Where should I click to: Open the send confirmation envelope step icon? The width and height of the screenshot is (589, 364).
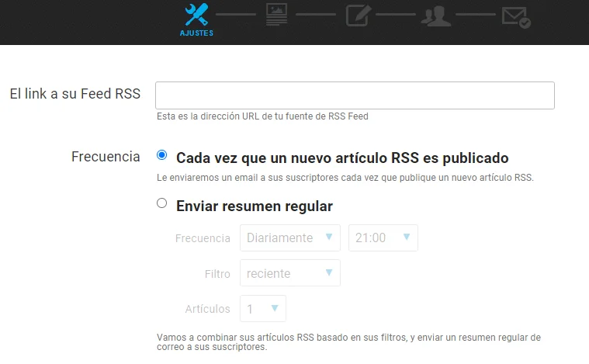tap(516, 18)
